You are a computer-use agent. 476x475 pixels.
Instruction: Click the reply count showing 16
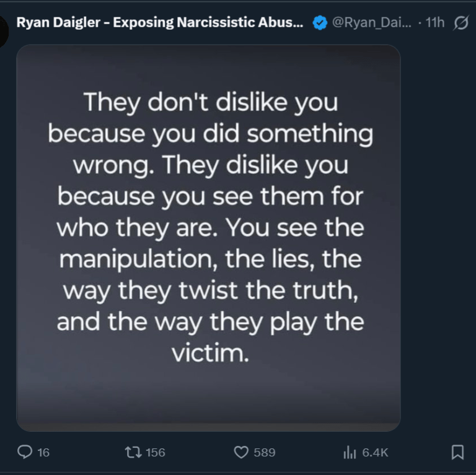[x=43, y=453]
